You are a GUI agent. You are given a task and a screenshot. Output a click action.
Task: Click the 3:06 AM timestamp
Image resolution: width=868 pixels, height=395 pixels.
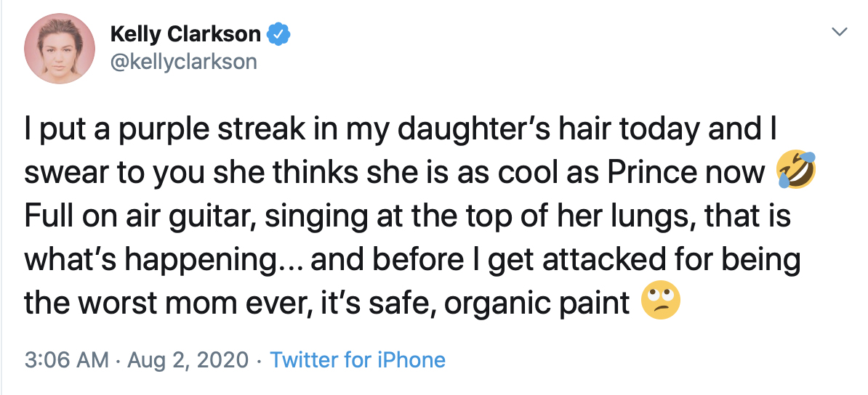[66, 359]
